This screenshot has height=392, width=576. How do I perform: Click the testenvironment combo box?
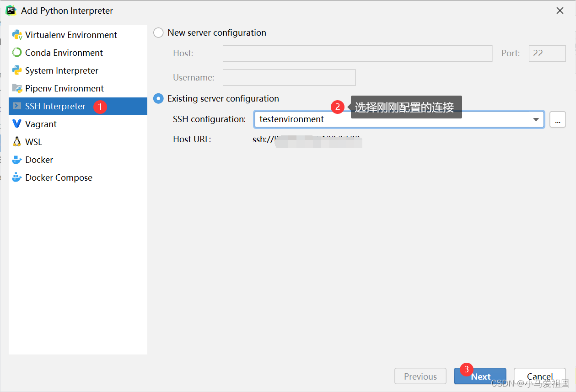pos(399,119)
